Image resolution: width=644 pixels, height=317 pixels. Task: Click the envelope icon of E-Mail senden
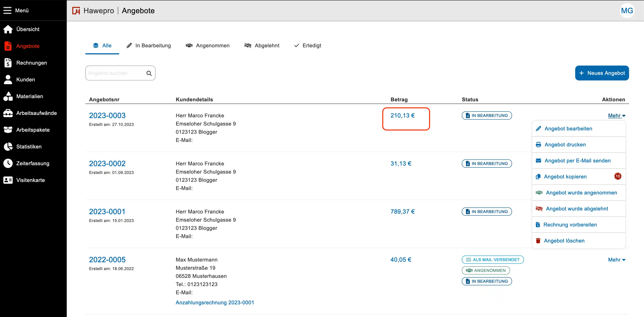tap(538, 161)
